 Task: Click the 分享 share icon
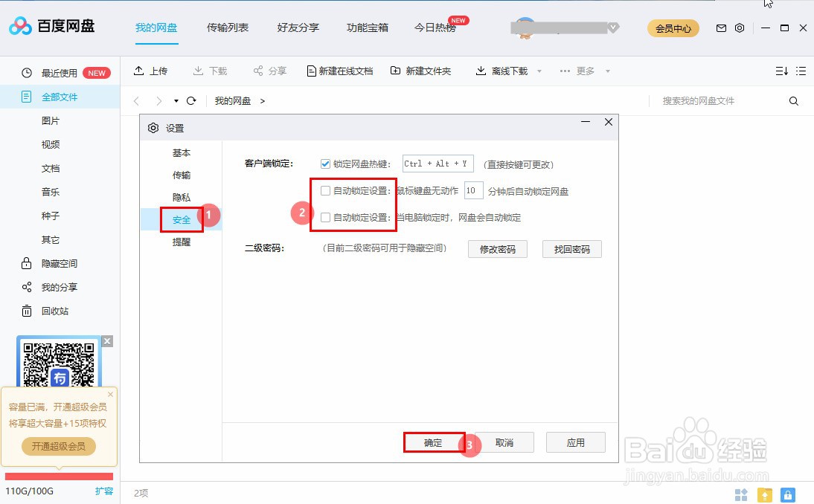257,71
